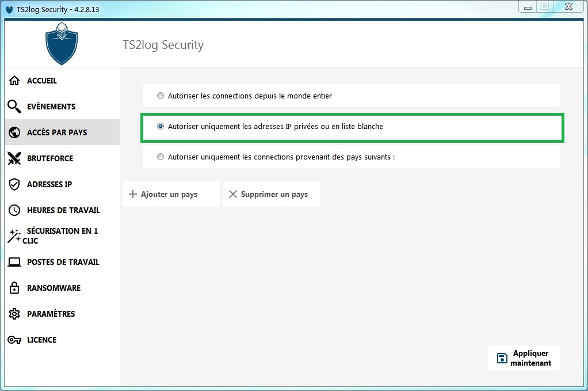Click the save disk icon near Appliquer

pos(502,358)
